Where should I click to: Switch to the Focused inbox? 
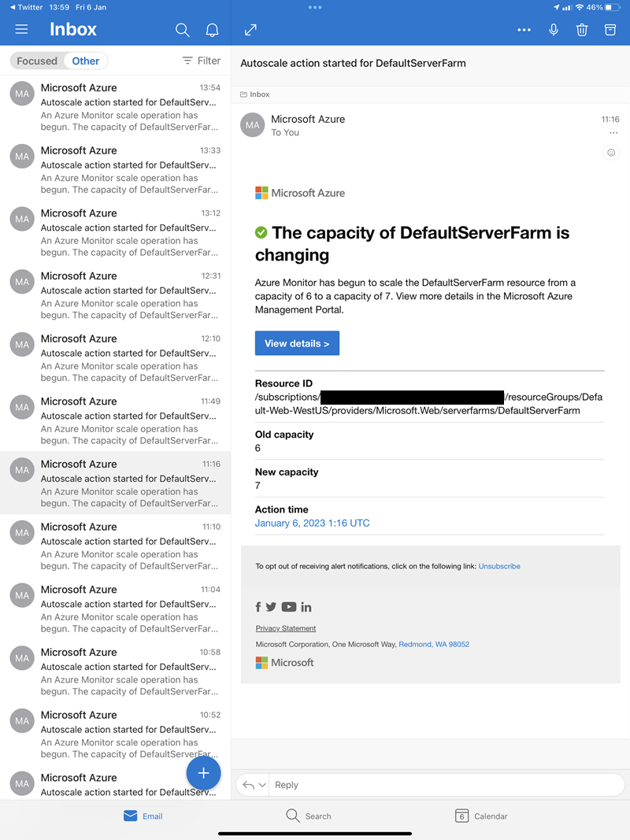click(x=36, y=61)
